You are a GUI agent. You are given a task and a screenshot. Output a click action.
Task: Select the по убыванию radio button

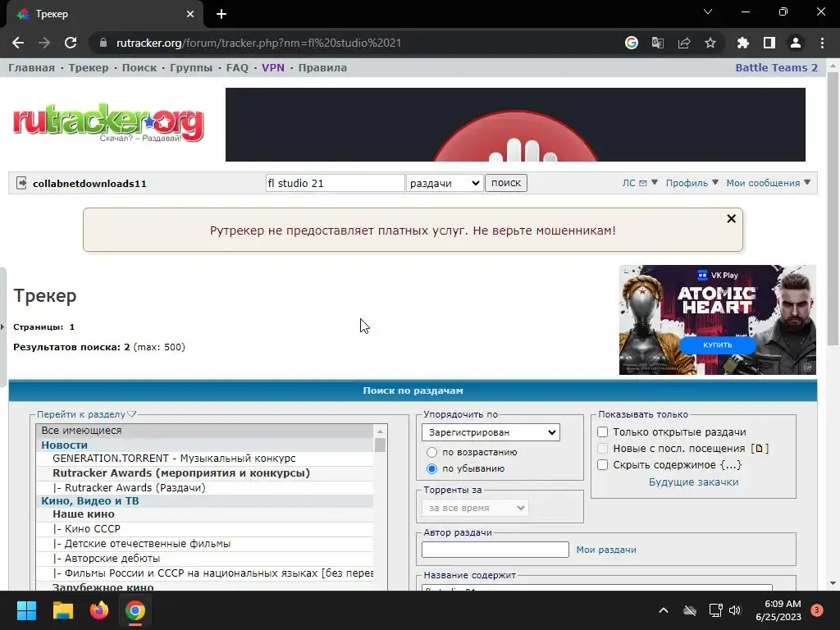[x=431, y=468]
